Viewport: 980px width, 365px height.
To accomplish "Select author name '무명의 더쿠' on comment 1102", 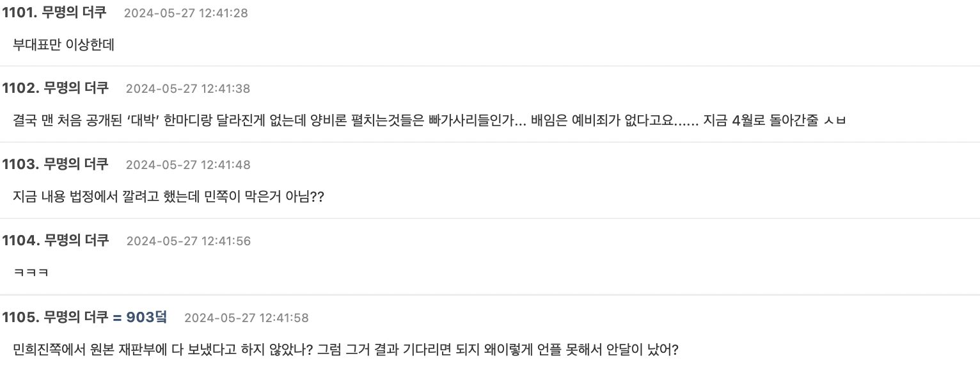I will point(76,88).
